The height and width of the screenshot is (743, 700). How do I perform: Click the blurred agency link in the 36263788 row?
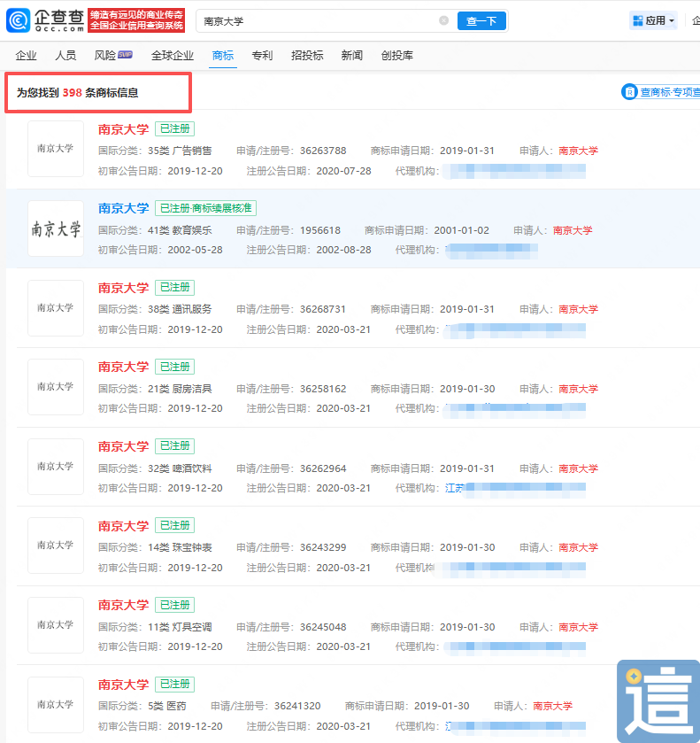click(x=514, y=171)
